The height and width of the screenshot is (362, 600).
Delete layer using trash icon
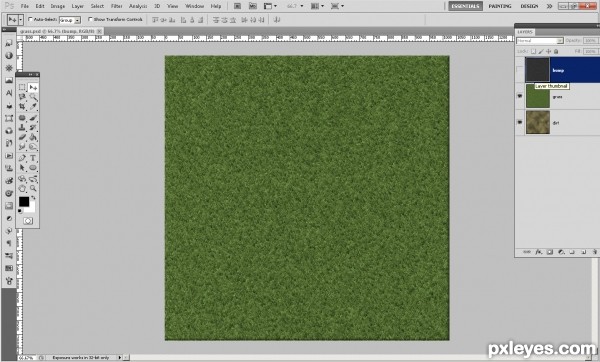click(595, 252)
